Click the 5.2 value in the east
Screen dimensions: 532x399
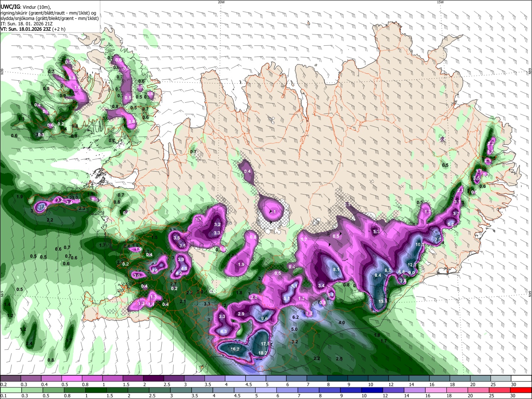click(451, 224)
